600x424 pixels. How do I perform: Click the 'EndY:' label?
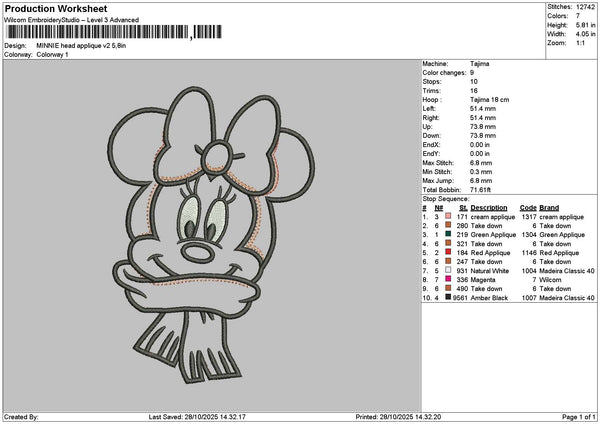coord(431,154)
